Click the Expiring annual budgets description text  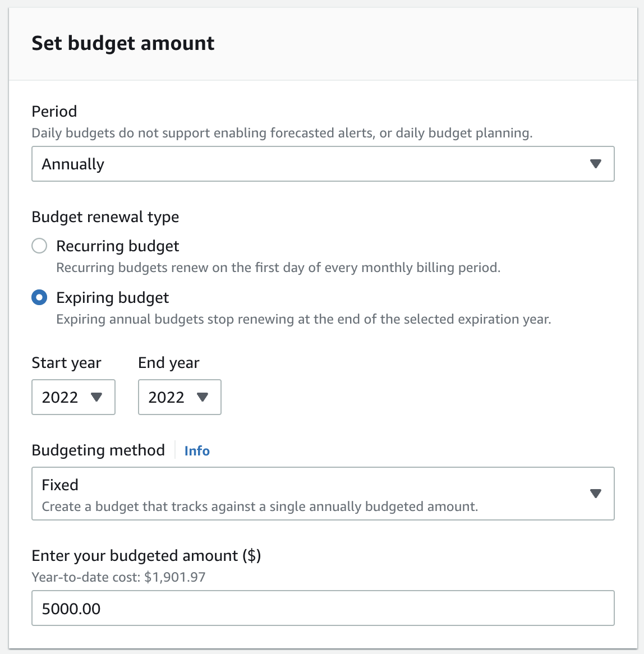(303, 319)
